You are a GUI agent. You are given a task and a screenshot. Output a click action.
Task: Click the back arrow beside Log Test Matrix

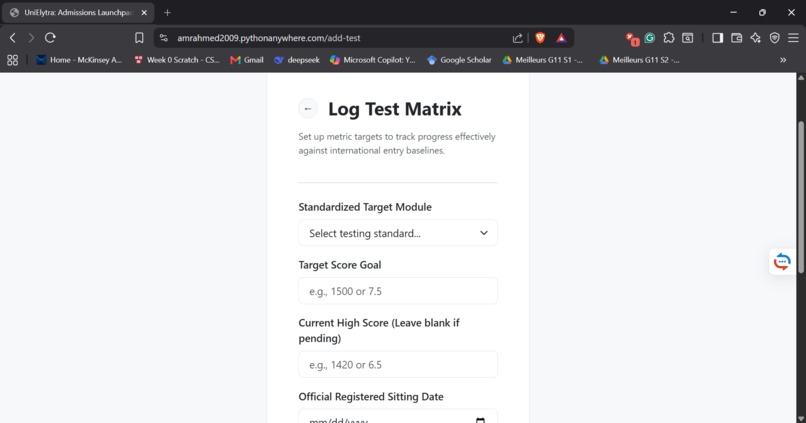(308, 108)
